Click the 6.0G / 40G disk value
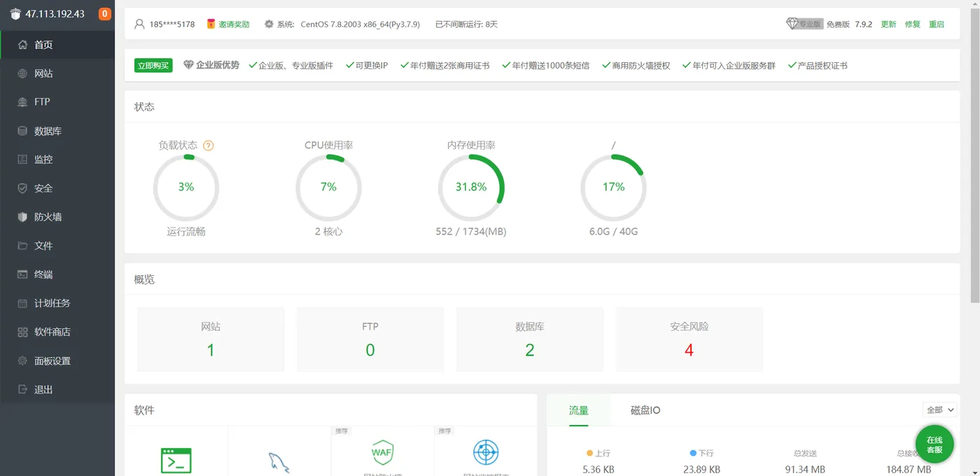The height and width of the screenshot is (476, 980). tap(614, 232)
